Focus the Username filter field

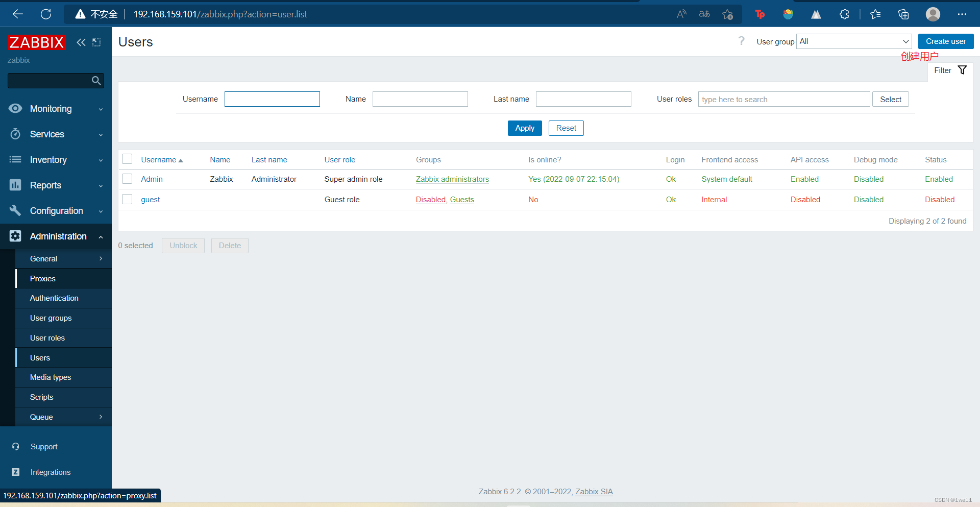272,99
